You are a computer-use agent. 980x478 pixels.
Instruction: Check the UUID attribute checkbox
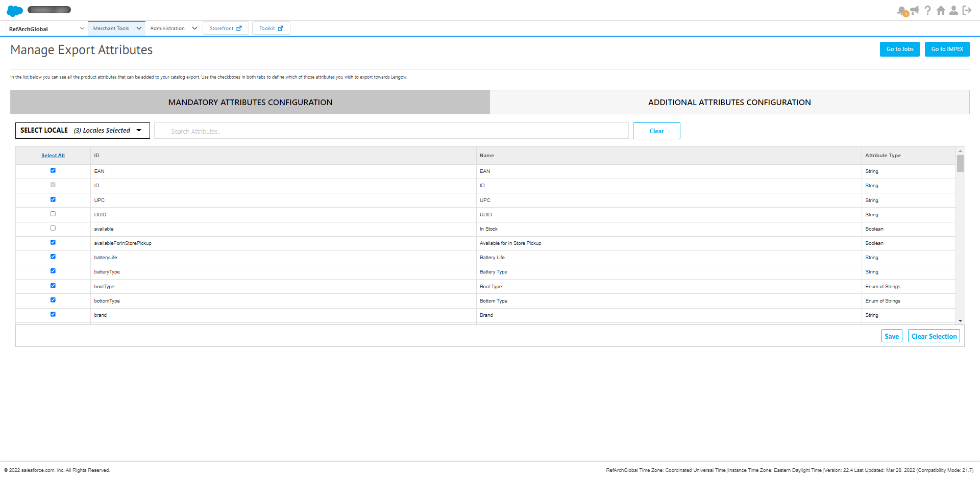(x=53, y=214)
